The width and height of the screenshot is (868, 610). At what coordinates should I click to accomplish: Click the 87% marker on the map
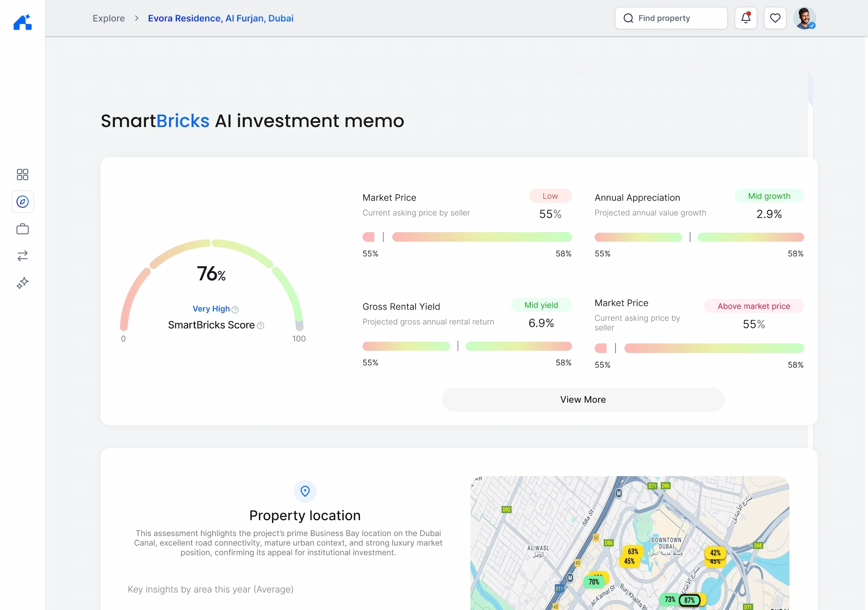coord(689,600)
